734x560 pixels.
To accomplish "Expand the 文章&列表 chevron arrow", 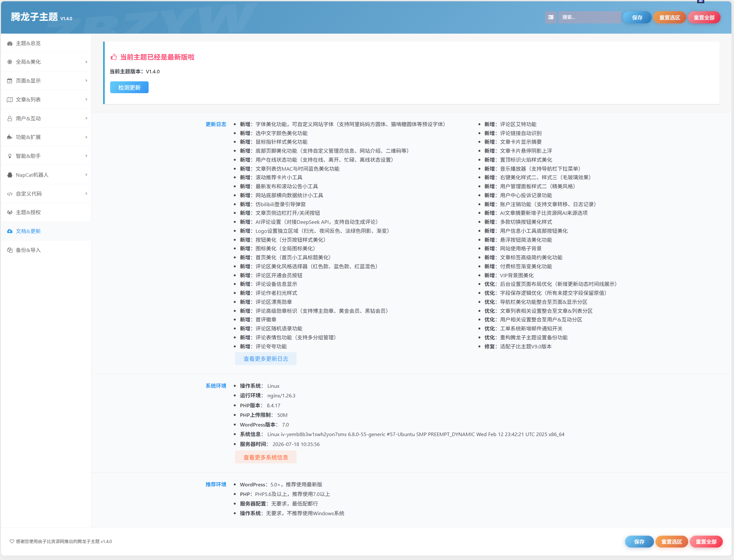I will (x=86, y=100).
